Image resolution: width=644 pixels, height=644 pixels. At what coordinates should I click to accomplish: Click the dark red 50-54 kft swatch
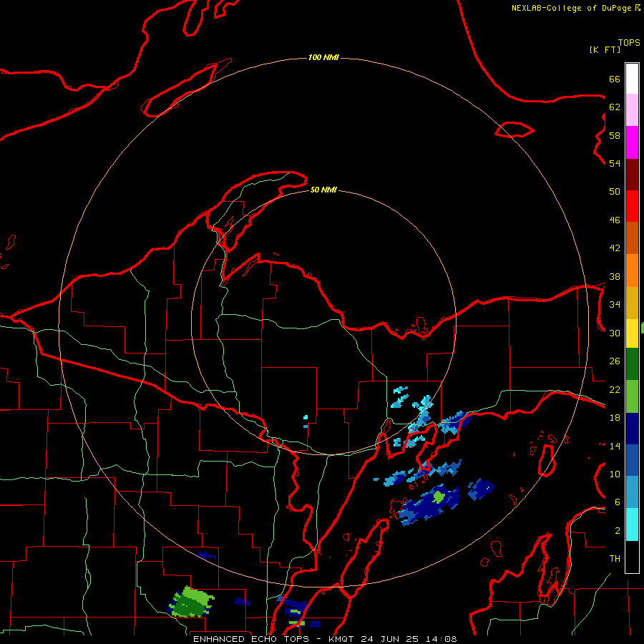coord(632,175)
